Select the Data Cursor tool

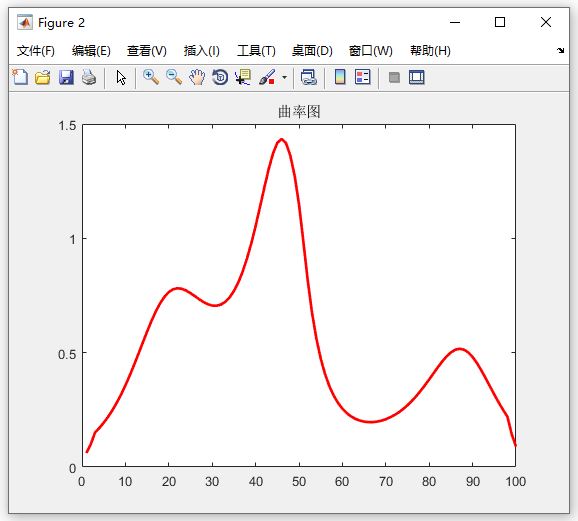click(x=243, y=77)
